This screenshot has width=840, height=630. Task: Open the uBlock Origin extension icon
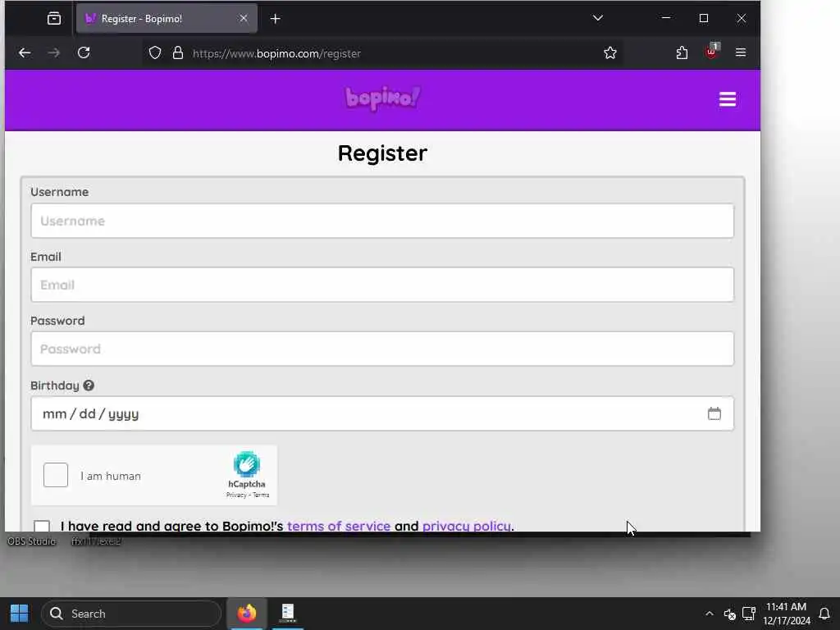[711, 52]
